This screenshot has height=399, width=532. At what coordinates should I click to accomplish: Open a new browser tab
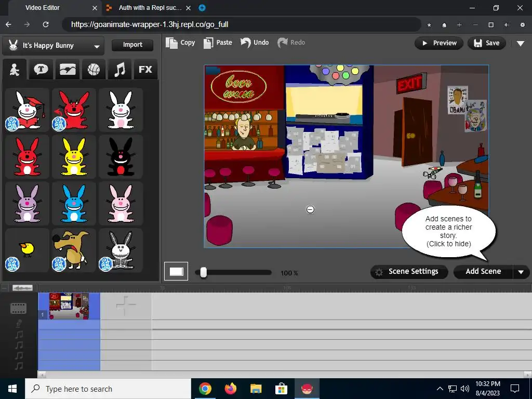[202, 8]
